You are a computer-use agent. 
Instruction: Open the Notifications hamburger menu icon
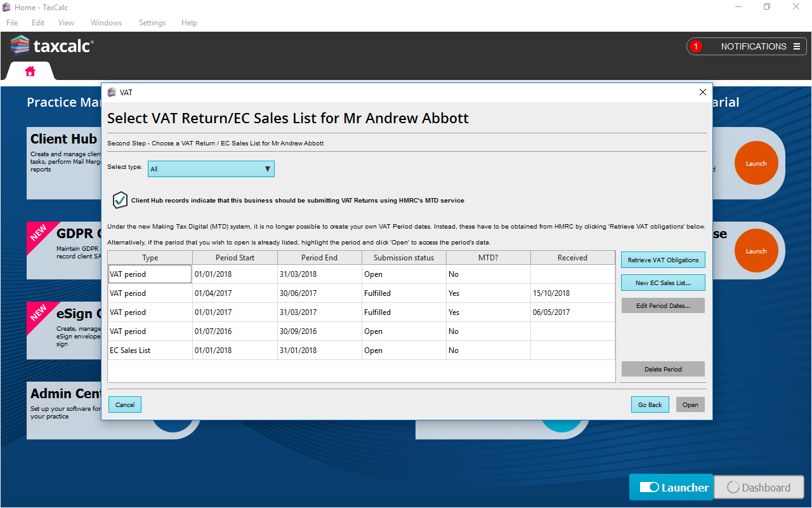pos(796,46)
